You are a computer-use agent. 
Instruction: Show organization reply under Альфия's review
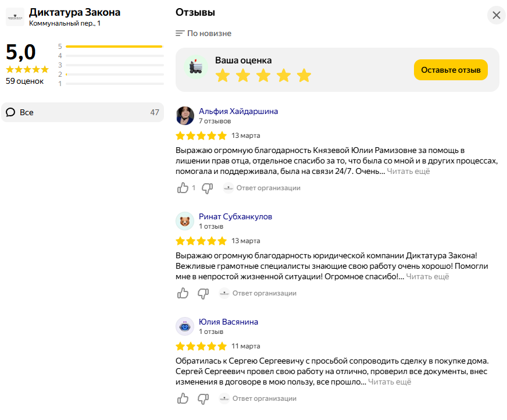(262, 188)
